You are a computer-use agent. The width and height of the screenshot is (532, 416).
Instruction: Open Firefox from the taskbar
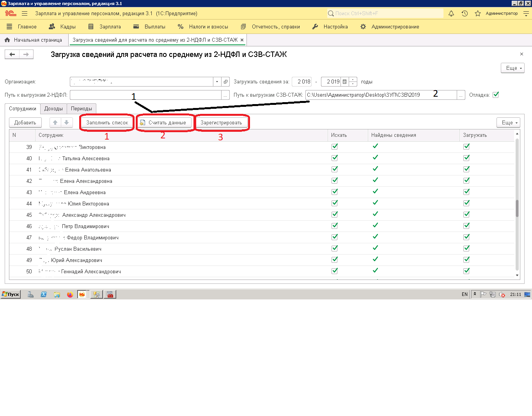coord(70,294)
